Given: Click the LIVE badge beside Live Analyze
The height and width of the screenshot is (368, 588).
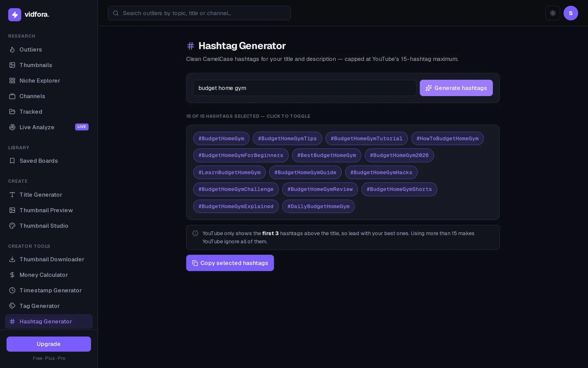Looking at the screenshot, I should (x=82, y=127).
